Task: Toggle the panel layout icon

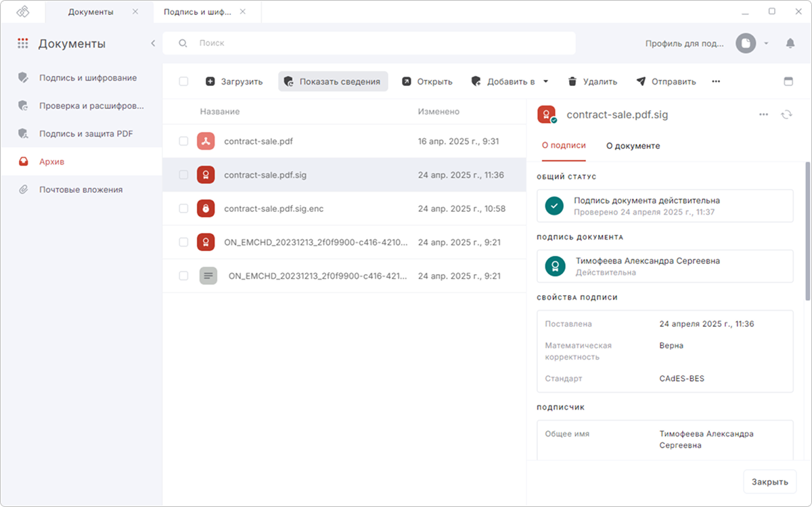Action: tap(788, 81)
